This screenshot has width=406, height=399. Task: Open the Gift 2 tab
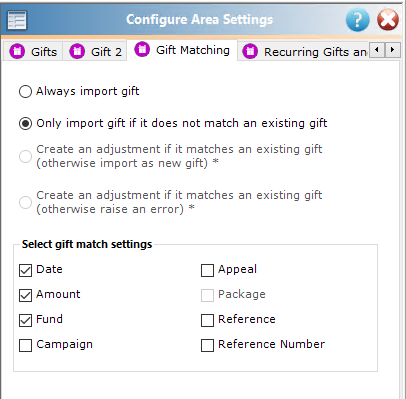tap(95, 52)
